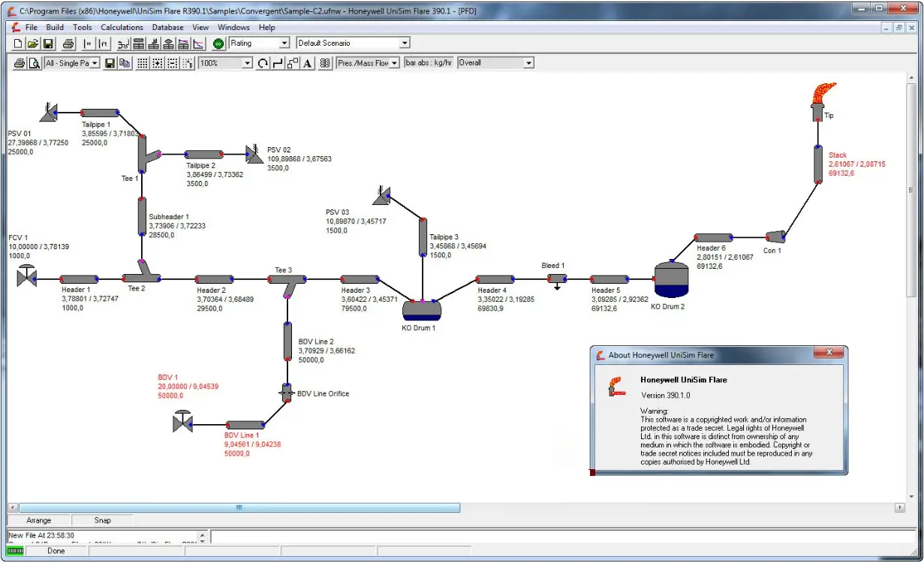Add a text label with the 'A' icon
The image size is (924, 563).
(307, 63)
